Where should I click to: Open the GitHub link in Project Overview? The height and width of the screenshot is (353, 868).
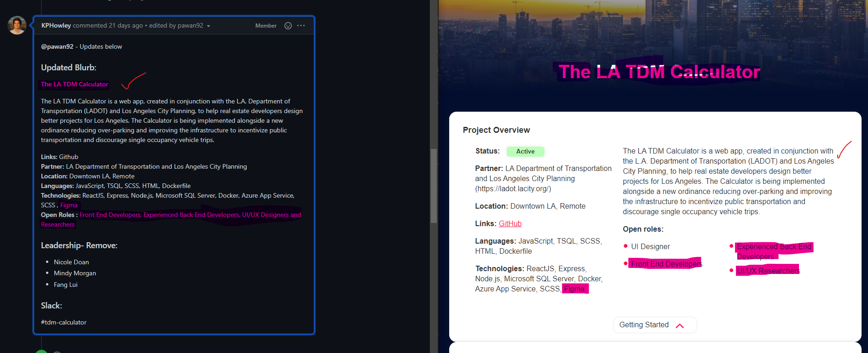(x=510, y=223)
